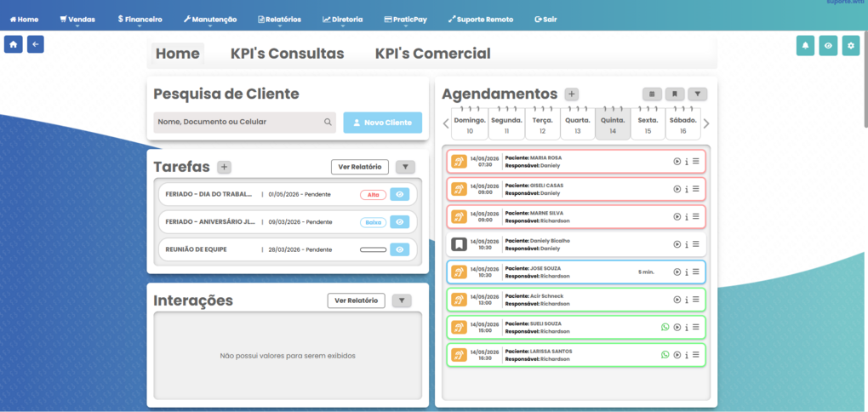868x412 pixels.
Task: Click the blue back arrow button
Action: tap(36, 44)
